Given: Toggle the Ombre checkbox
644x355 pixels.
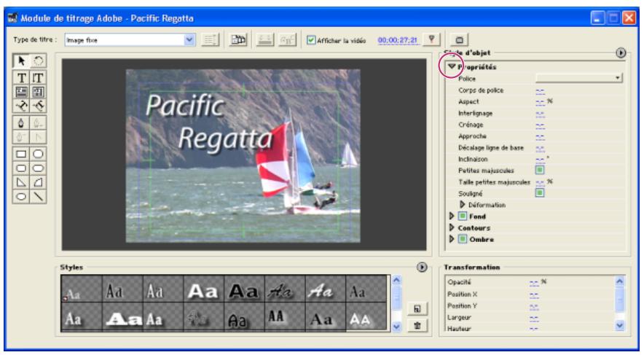Looking at the screenshot, I should (463, 238).
